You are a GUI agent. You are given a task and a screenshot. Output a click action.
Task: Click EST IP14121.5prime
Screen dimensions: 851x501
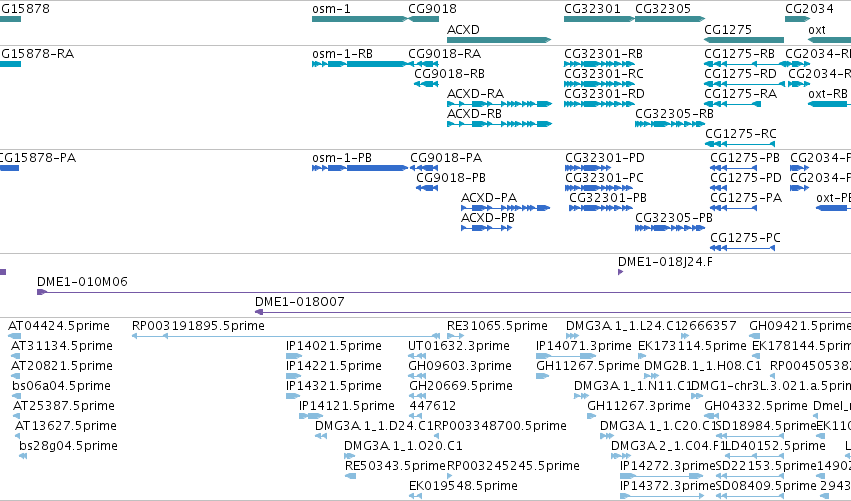tap(311, 416)
